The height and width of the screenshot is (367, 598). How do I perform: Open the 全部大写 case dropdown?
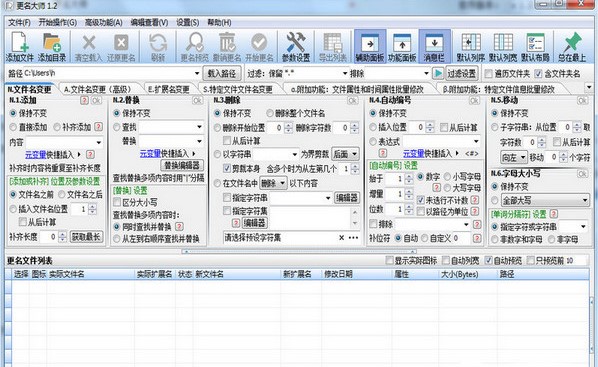tap(545, 200)
